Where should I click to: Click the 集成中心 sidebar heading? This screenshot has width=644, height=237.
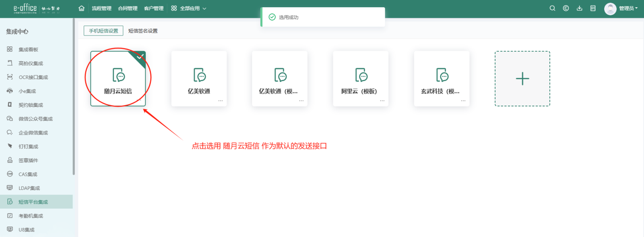[17, 31]
